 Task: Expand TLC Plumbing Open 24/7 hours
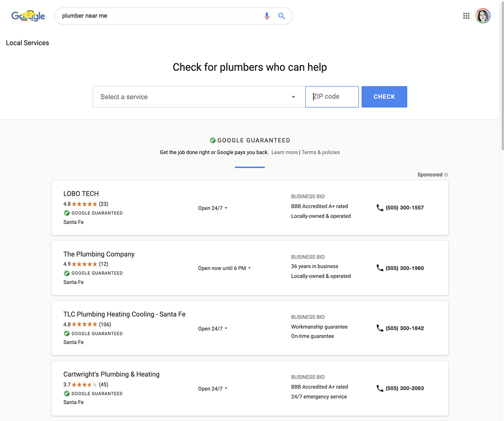click(x=213, y=329)
